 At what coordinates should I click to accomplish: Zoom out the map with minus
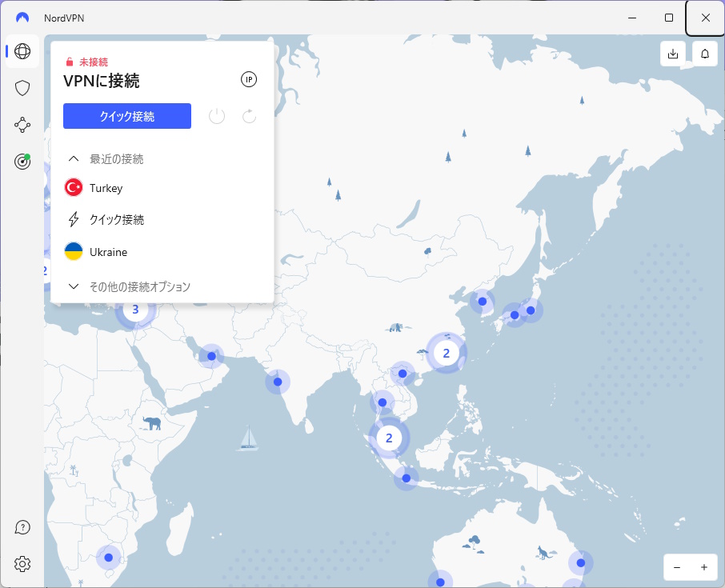[x=677, y=567]
